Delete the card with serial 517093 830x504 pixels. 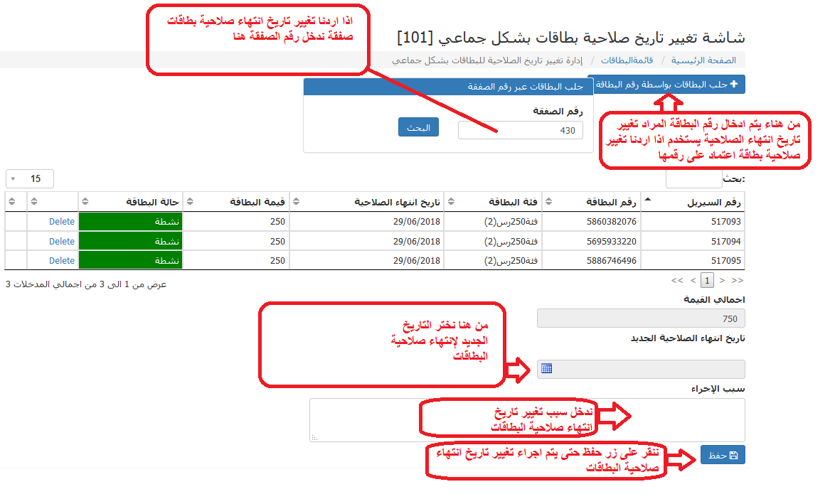coord(62,221)
